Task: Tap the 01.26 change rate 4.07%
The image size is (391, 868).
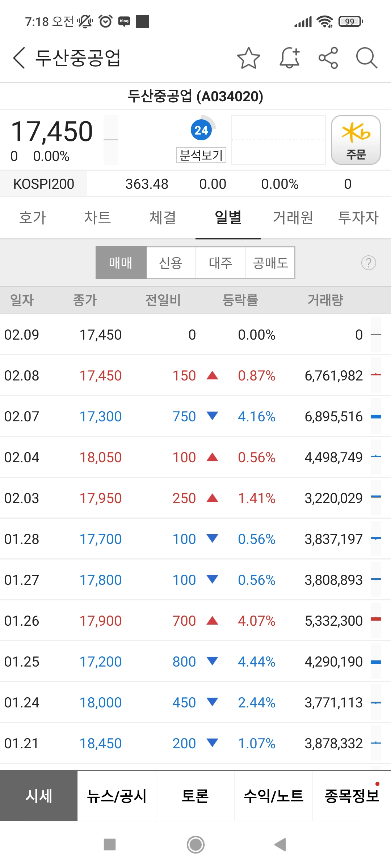Action: pyautogui.click(x=257, y=621)
